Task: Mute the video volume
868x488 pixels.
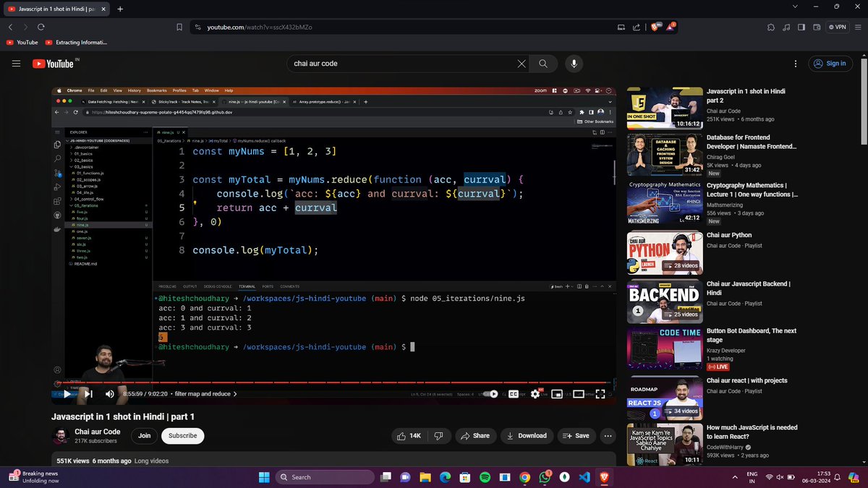Action: click(110, 394)
